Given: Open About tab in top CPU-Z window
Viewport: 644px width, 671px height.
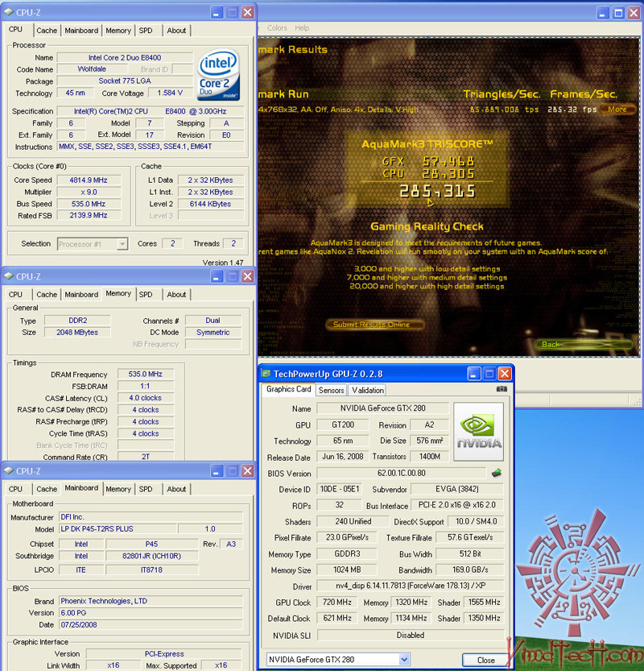Looking at the screenshot, I should coord(176,31).
